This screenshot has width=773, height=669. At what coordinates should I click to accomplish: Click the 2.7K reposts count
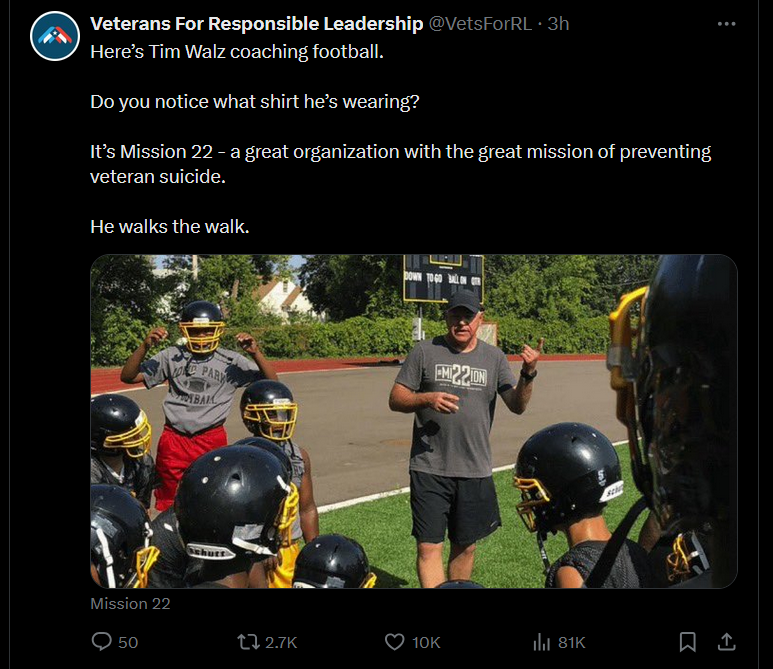pyautogui.click(x=281, y=642)
